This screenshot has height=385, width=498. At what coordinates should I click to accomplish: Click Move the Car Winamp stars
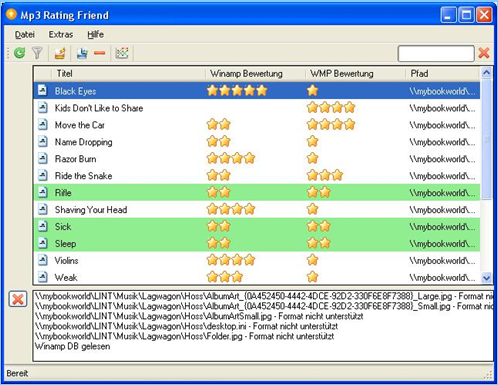(x=219, y=124)
